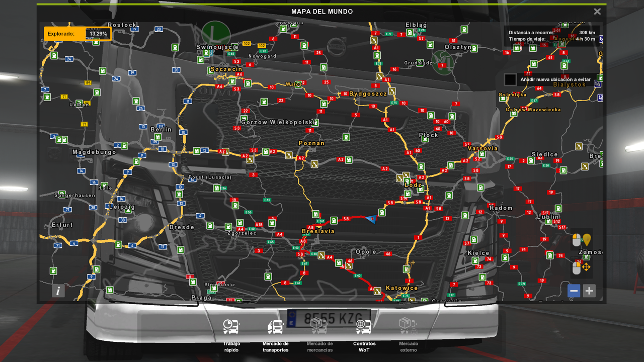This screenshot has width=644, height=362.
Task: Select the city label Ostrów Mazowiecka
Action: pyautogui.click(x=533, y=110)
